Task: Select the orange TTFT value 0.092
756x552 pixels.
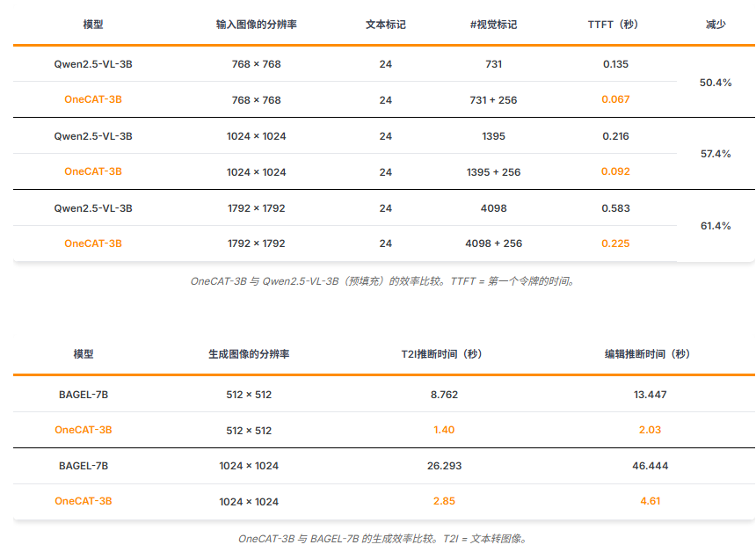Action: 615,171
